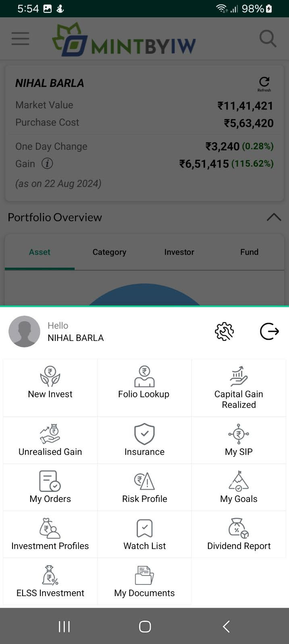Open the New Invest option
The width and height of the screenshot is (289, 644).
[50, 382]
